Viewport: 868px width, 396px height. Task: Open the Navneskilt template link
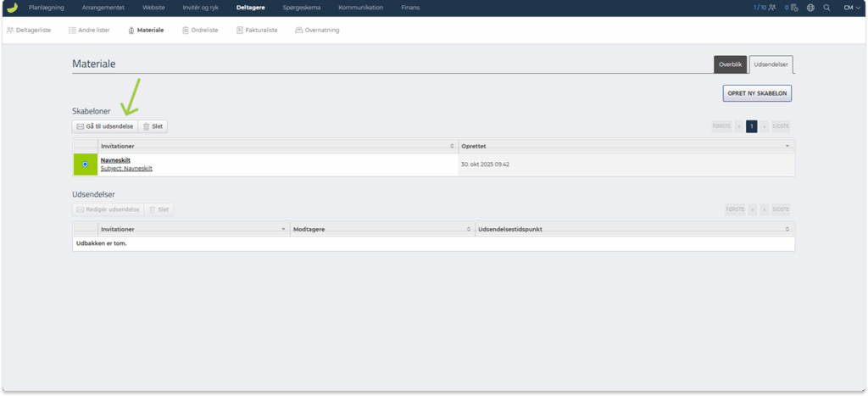pos(115,160)
